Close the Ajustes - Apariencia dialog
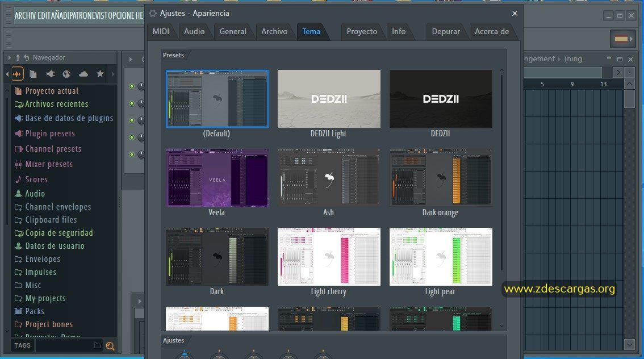The image size is (644, 359). (x=515, y=14)
